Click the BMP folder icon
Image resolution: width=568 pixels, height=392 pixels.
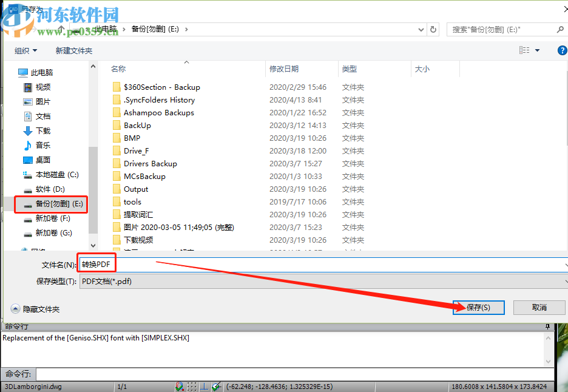tap(117, 138)
